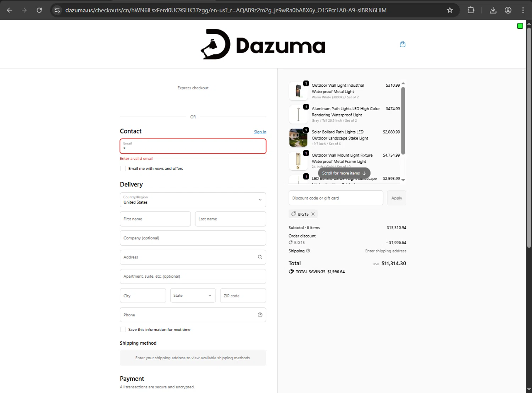The height and width of the screenshot is (393, 532).
Task: Click the Apply discount button
Action: (x=397, y=198)
